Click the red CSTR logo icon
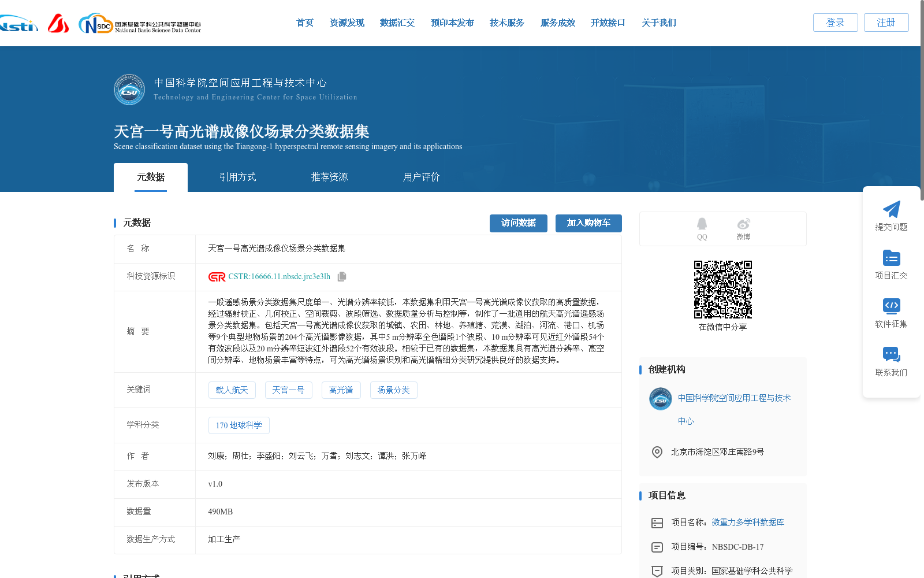Viewport: 924px width, 578px height. pyautogui.click(x=217, y=277)
